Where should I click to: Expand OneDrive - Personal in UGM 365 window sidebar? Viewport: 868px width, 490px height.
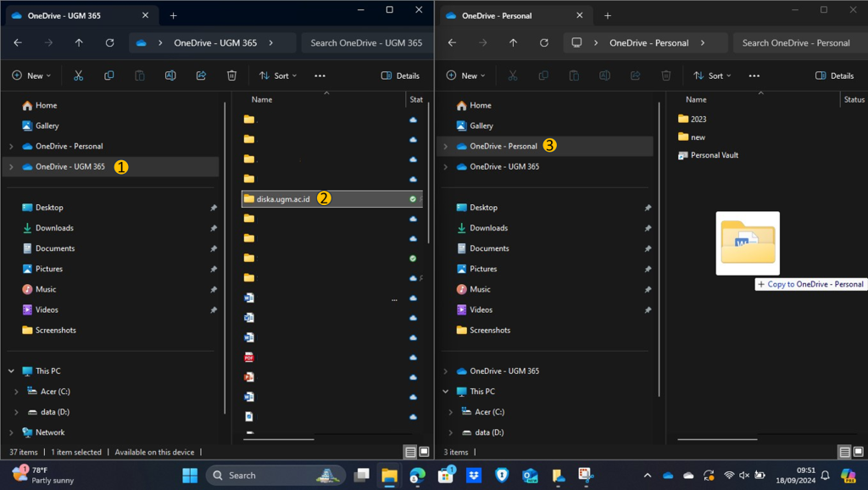11,146
